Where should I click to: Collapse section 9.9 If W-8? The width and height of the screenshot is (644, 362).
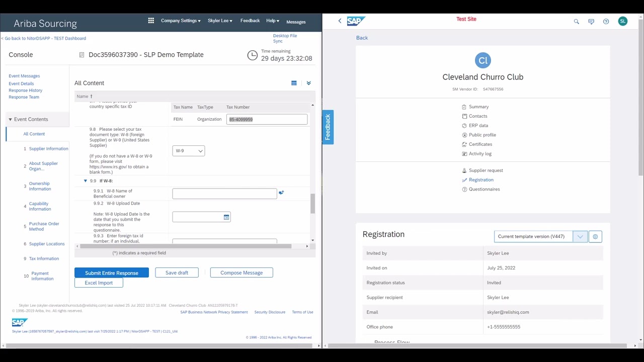pyautogui.click(x=85, y=180)
